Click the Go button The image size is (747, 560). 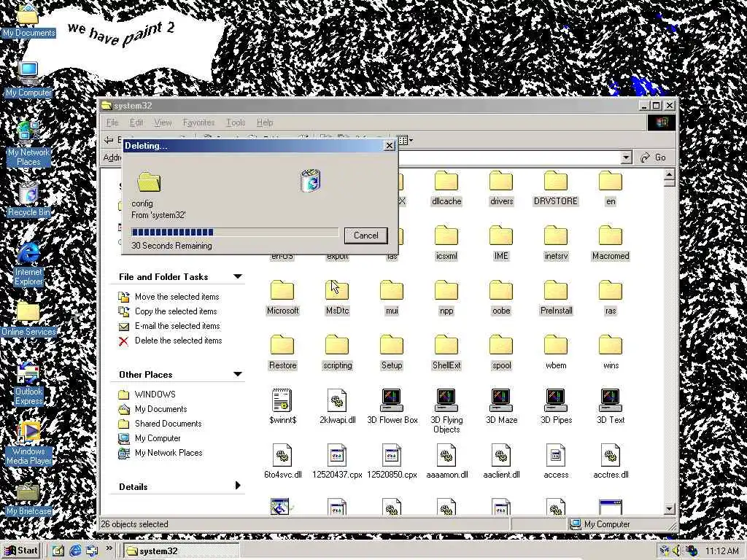point(654,157)
